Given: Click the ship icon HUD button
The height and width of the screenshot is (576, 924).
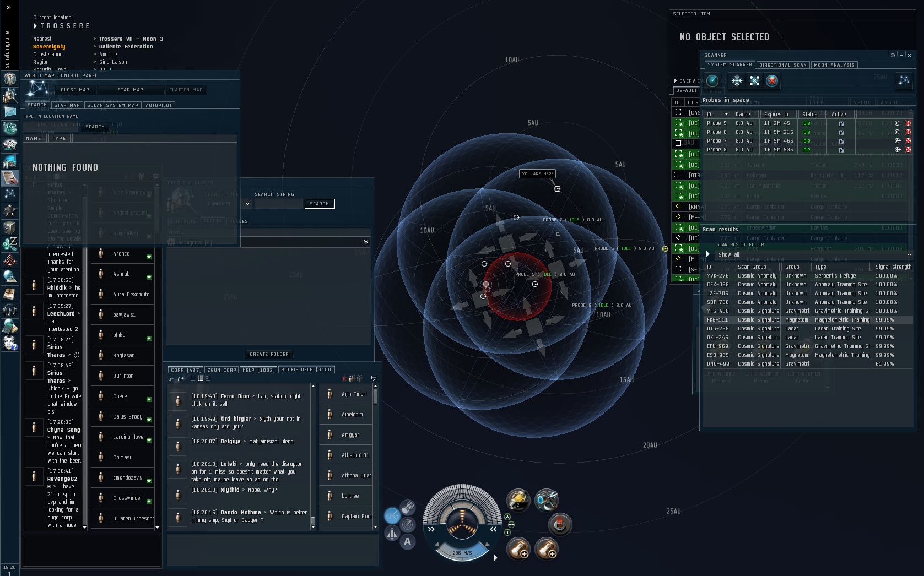Looking at the screenshot, I should click(x=392, y=533).
